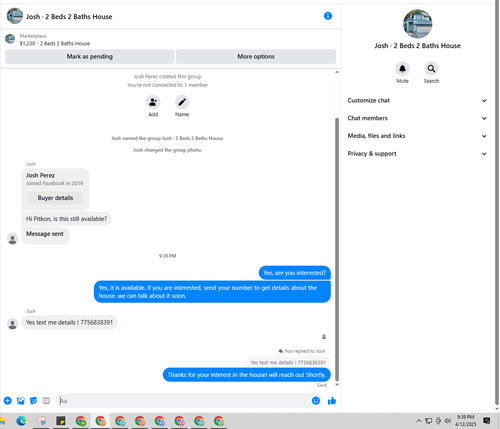
Task: Show hidden system tray icons
Action: click(419, 421)
